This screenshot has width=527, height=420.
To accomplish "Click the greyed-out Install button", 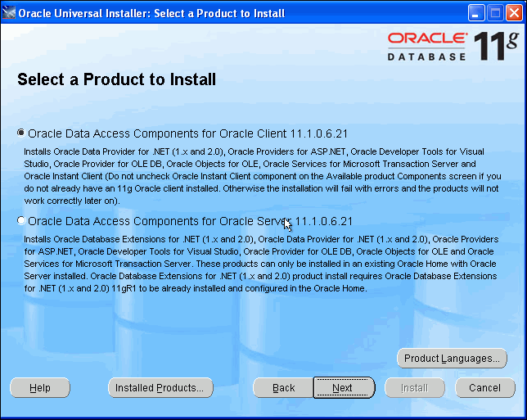I will click(414, 388).
